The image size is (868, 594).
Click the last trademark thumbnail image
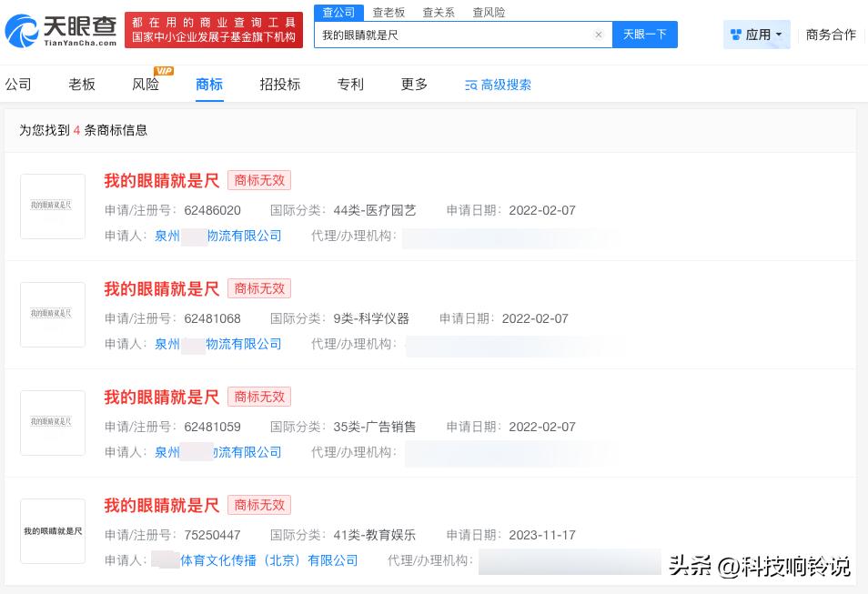tap(52, 530)
